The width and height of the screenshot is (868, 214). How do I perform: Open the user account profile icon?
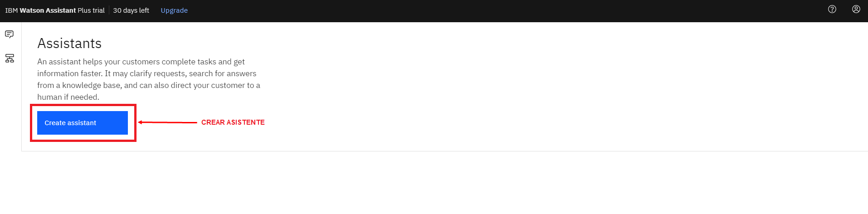tap(856, 9)
